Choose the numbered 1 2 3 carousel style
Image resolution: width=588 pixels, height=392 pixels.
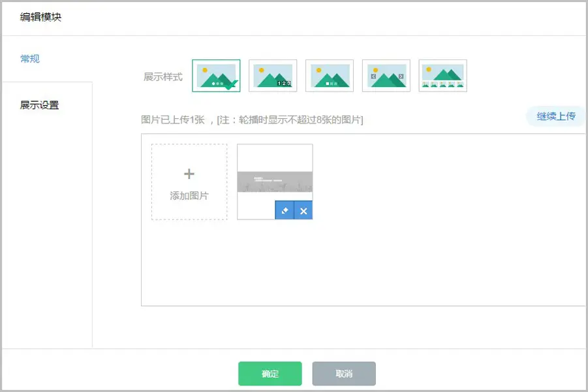coord(273,76)
